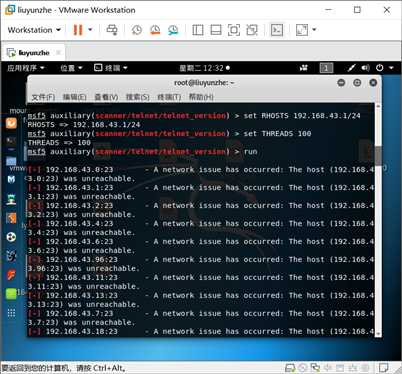
Task: Launch the orange Burp Suite dock icon
Action: click(11, 218)
